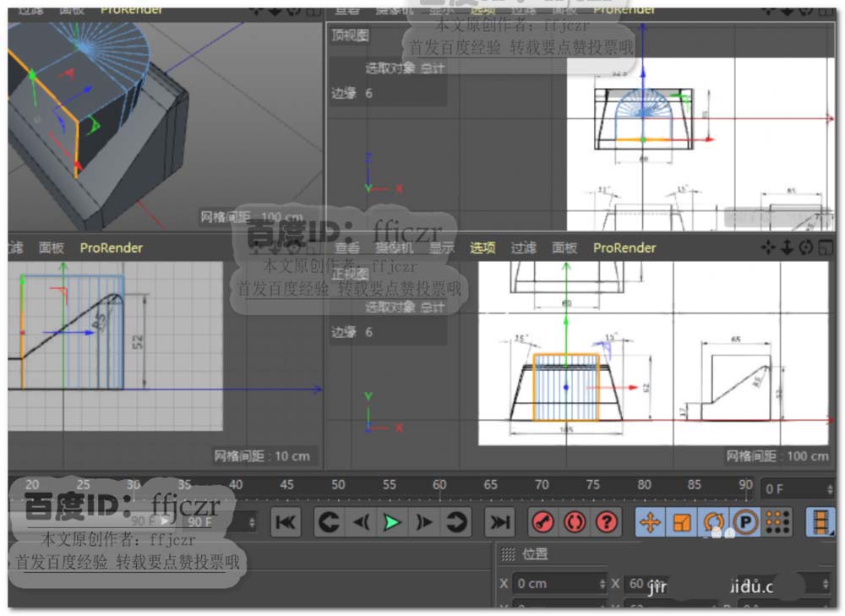
Task: Click the 90 F end frame stepper arrows
Action: tap(253, 523)
